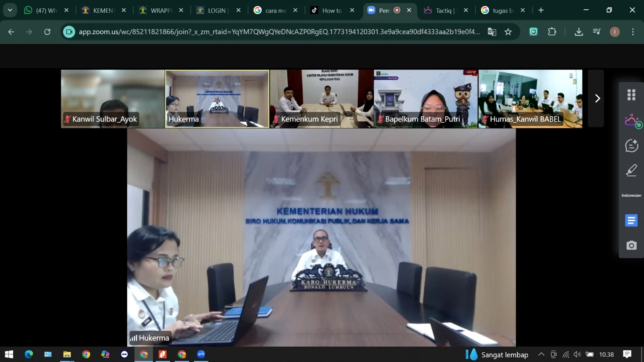Click the cloud recording status icon
644x362 pixels.
[632, 121]
